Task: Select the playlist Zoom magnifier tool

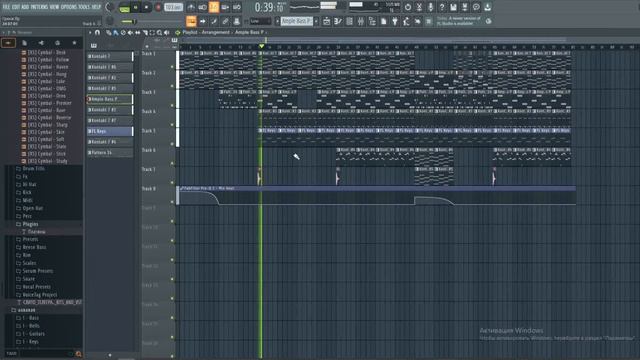Action: (160, 32)
